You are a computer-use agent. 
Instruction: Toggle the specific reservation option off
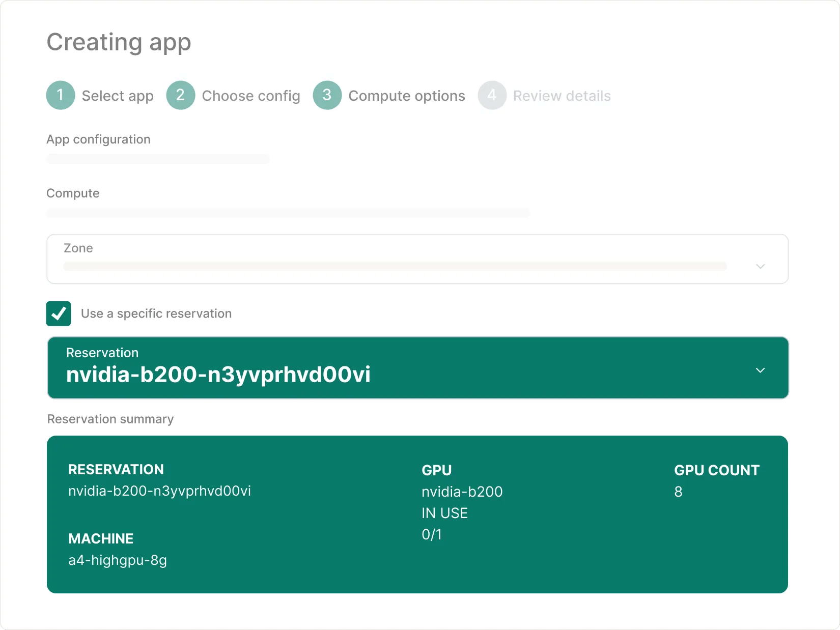coord(59,313)
